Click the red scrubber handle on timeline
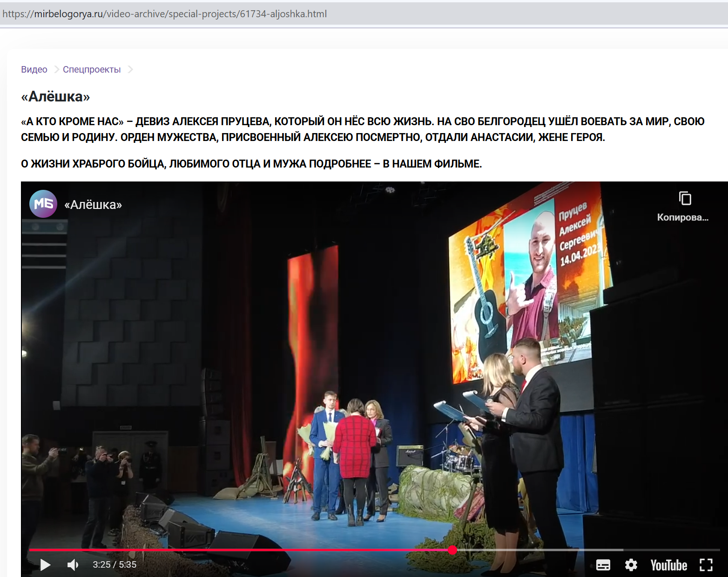The width and height of the screenshot is (728, 577). (452, 550)
